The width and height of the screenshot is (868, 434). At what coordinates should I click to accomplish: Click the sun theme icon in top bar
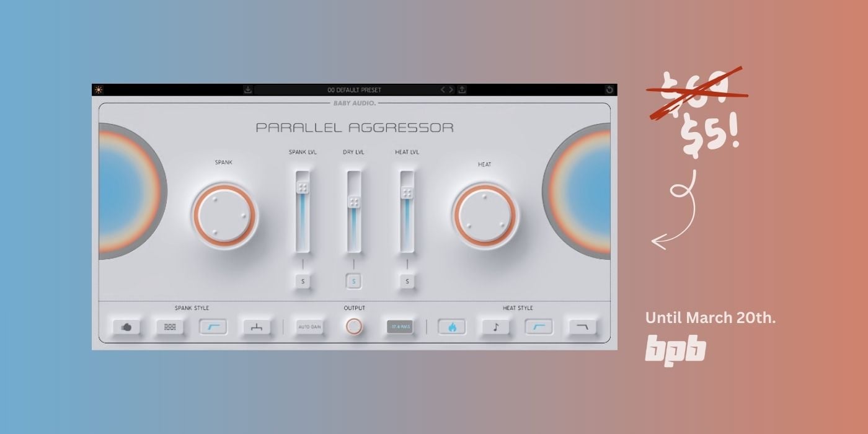pos(99,90)
